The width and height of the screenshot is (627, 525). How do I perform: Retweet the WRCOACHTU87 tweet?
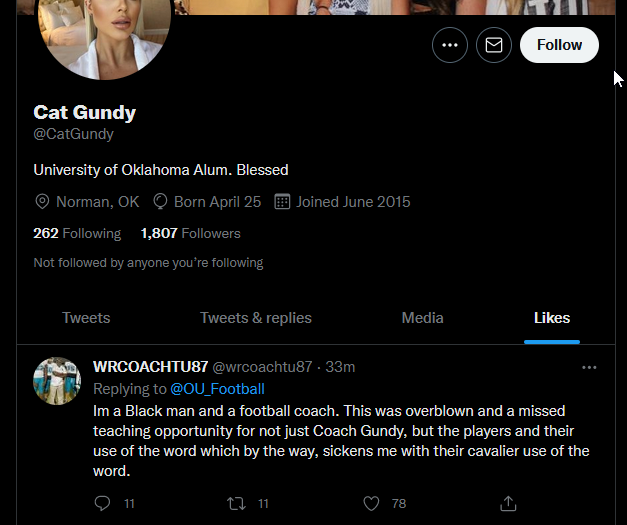[237, 504]
